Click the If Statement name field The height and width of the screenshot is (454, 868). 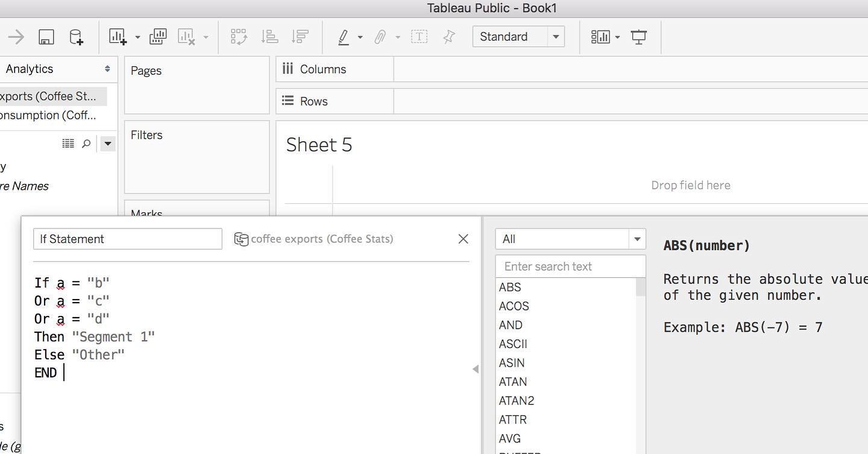tap(128, 239)
